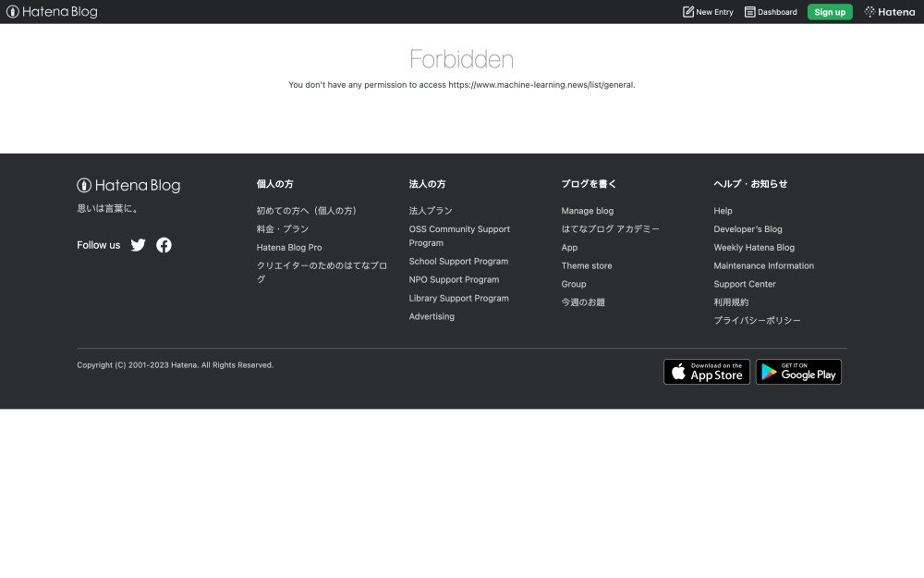This screenshot has width=924, height=578.
Task: Open the Help link in footer
Action: tap(723, 211)
